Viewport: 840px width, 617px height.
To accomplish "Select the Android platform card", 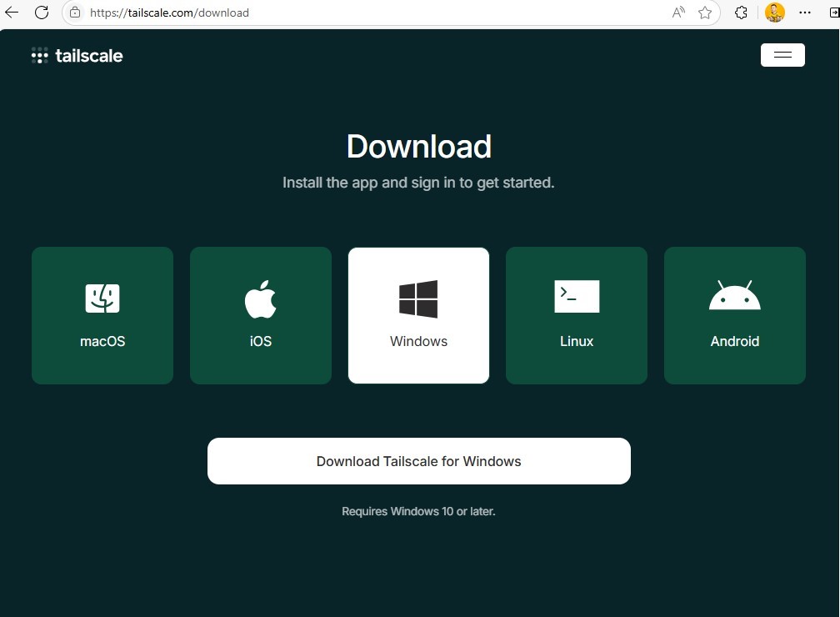I will (x=734, y=315).
